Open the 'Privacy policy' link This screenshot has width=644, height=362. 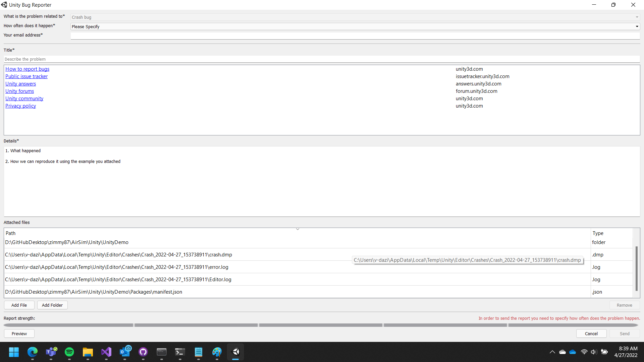[20, 106]
